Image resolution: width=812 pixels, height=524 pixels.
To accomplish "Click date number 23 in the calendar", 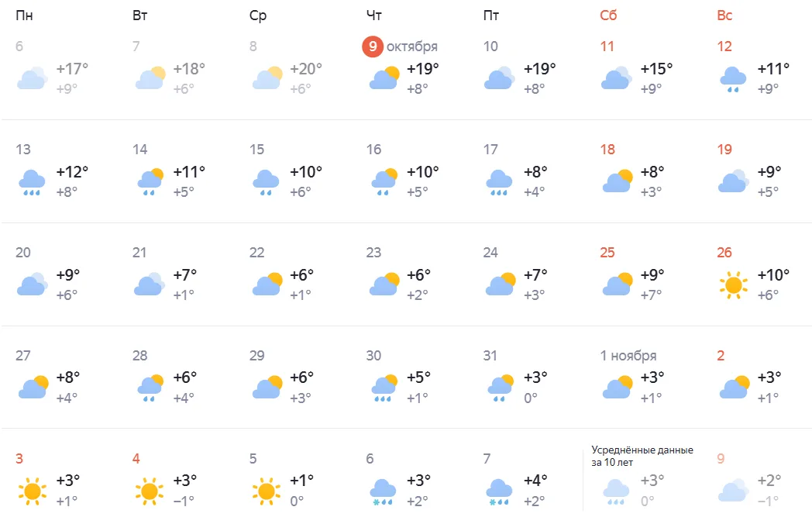I will click(374, 253).
